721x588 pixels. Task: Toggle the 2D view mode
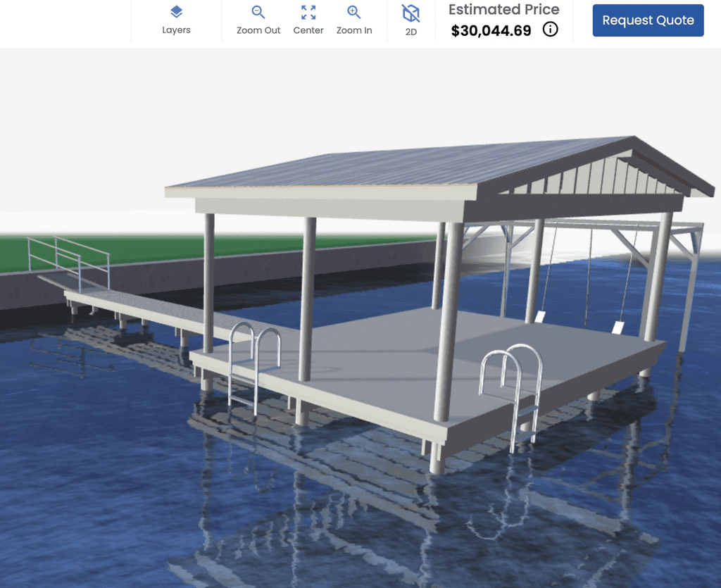click(410, 21)
